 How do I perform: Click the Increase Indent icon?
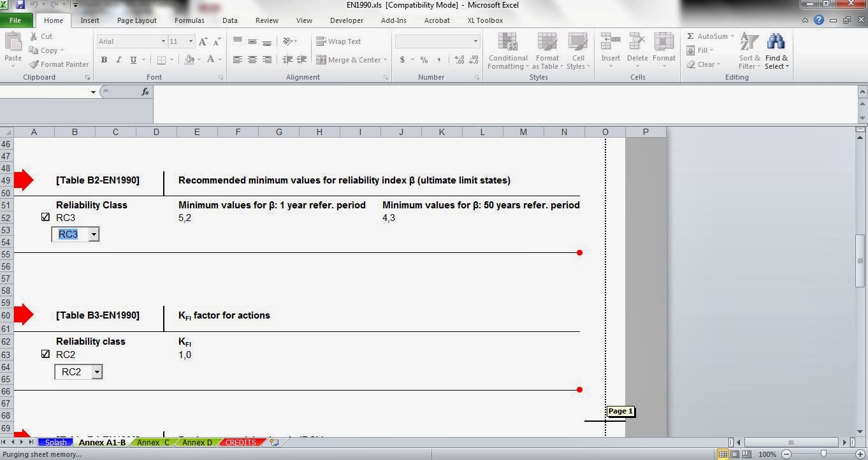pyautogui.click(x=302, y=60)
